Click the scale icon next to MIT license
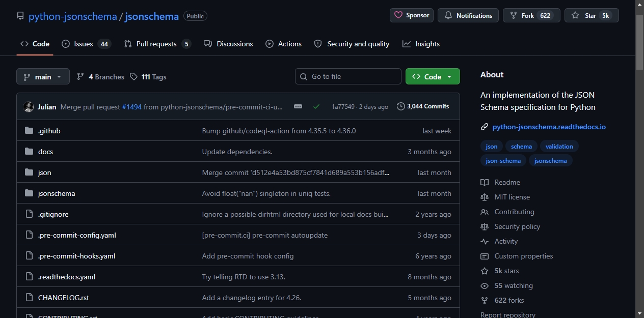Screen dimensions: 644x318 tap(485, 197)
